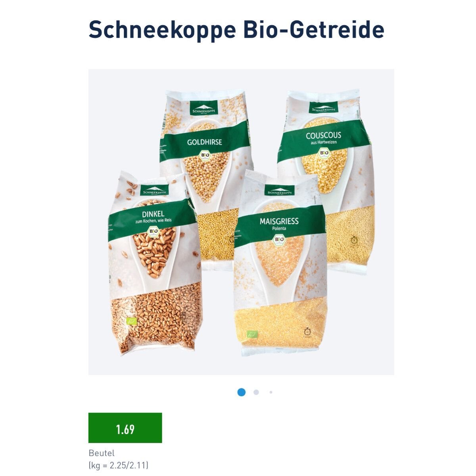The height and width of the screenshot is (476, 476).
Task: Click the green 1.69 price tag
Action: 125,428
